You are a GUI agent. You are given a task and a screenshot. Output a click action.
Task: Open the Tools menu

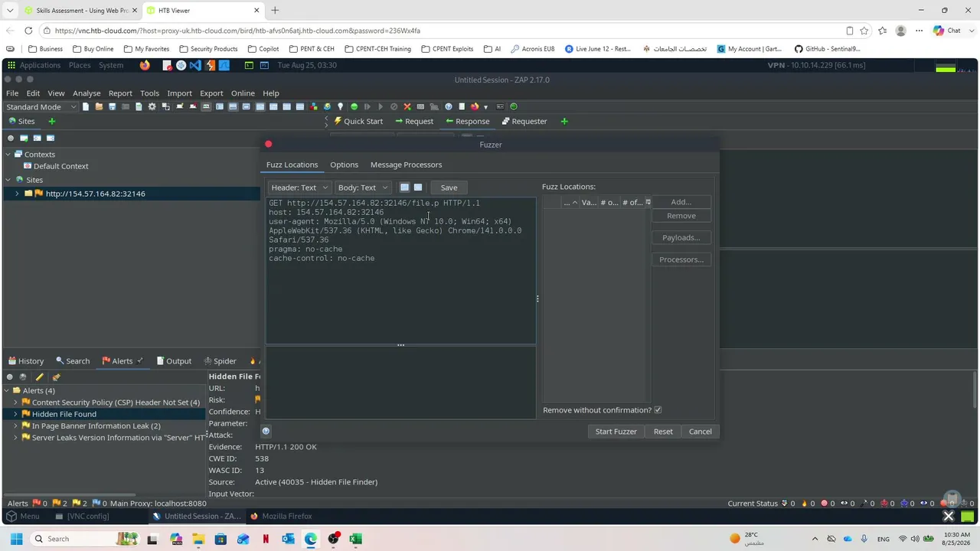(x=149, y=93)
